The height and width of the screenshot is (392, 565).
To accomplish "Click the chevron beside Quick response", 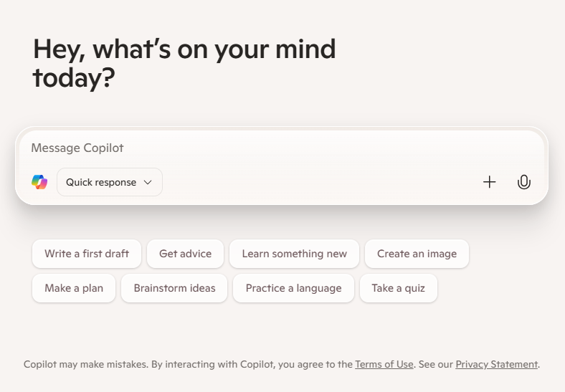I will 148,182.
